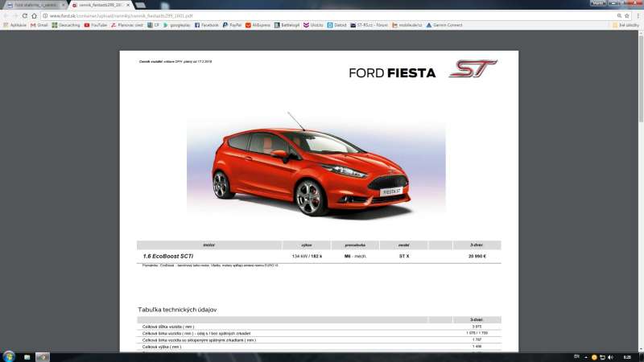Open the Chrome three-dot menu
644x362 pixels.
click(x=638, y=15)
